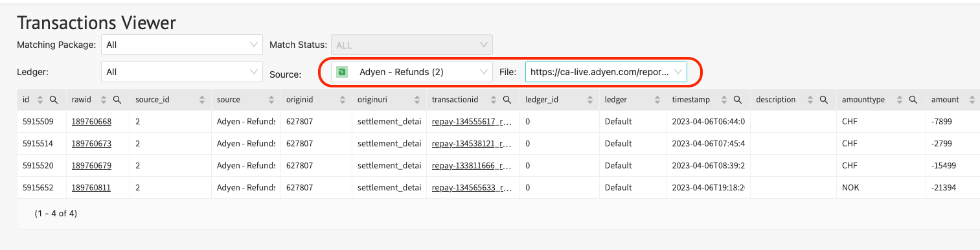Click the green Adyen source icon
Image resolution: width=980 pixels, height=250 pixels.
(x=343, y=72)
